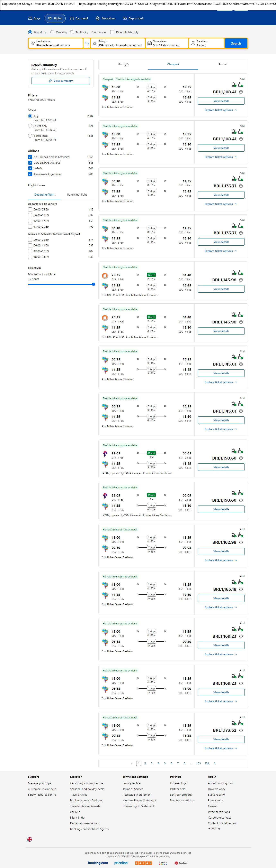Click the swap origin and destination arrows icon

coord(87,44)
